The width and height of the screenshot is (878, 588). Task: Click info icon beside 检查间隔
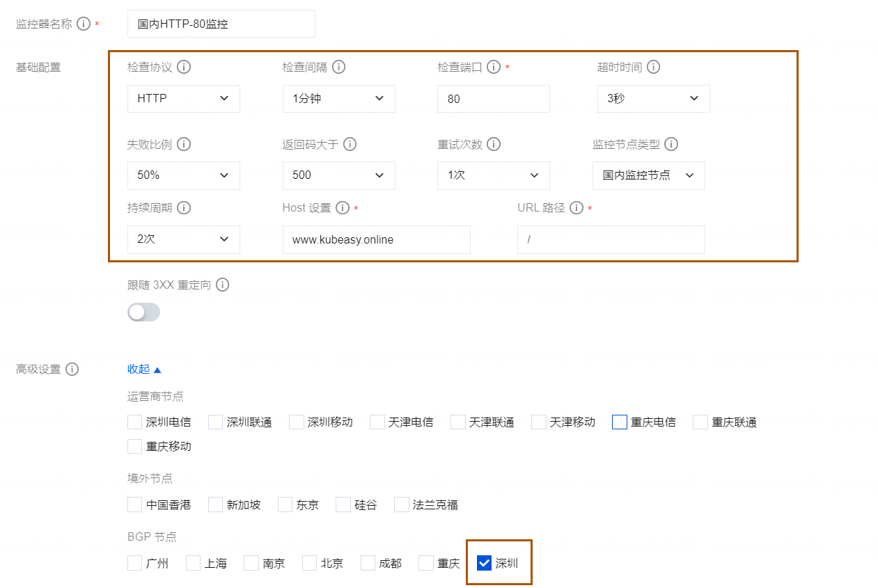pyautogui.click(x=339, y=67)
